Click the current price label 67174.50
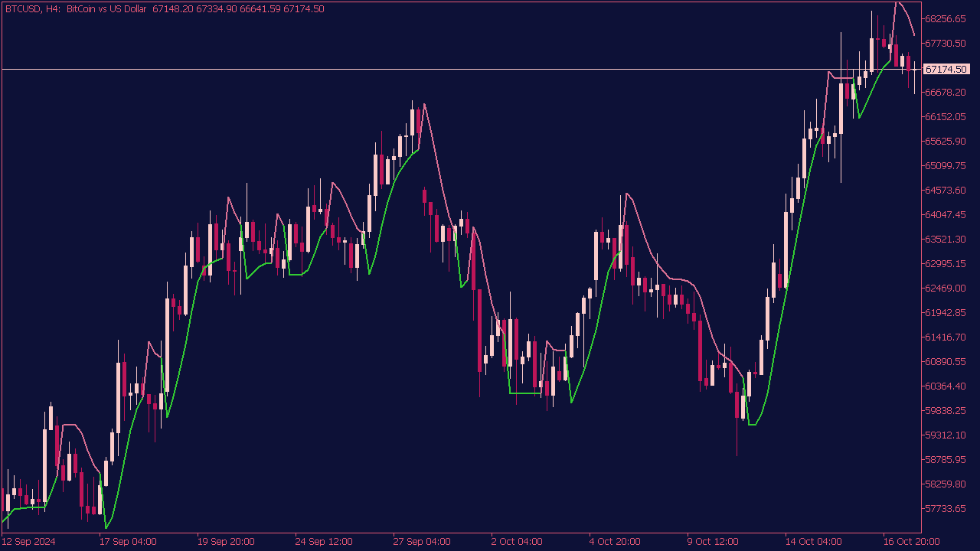Screen dimensions: 980x551 click(x=946, y=70)
